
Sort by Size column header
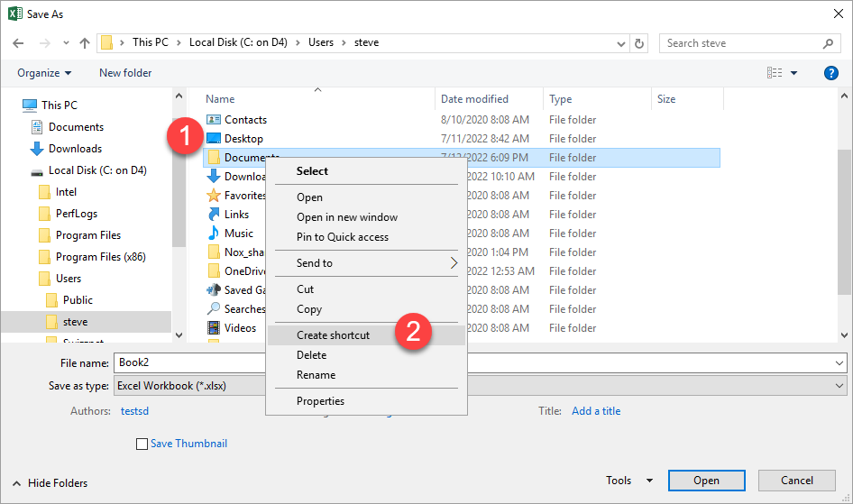point(666,99)
